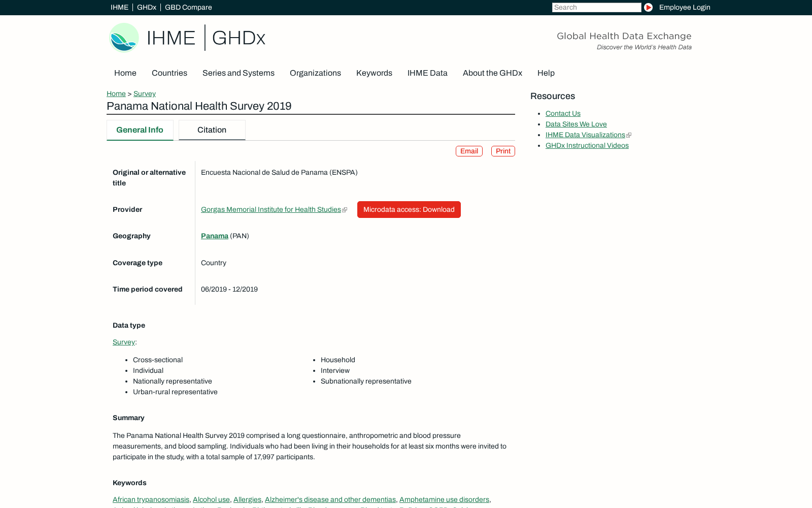Screen dimensions: 812x508
Task: Open the Alzheimer's disease and other dementias keyword
Action: tap(330, 500)
